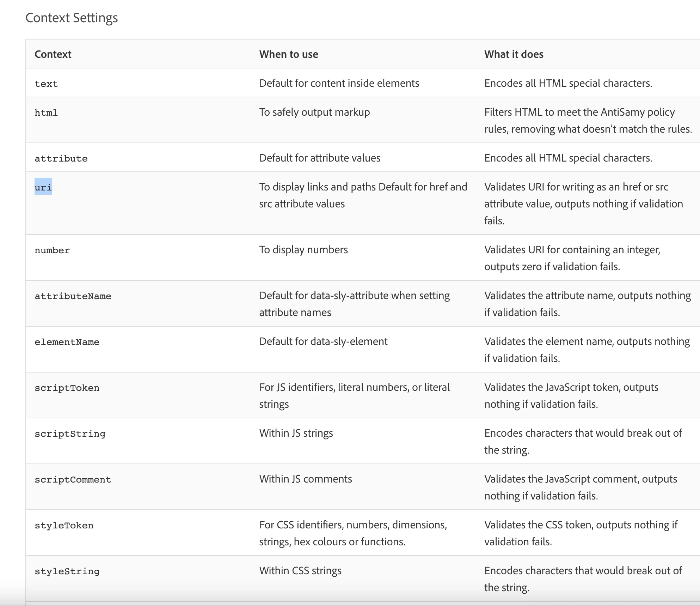Click the elementName context name
The image size is (700, 606).
[x=67, y=342]
